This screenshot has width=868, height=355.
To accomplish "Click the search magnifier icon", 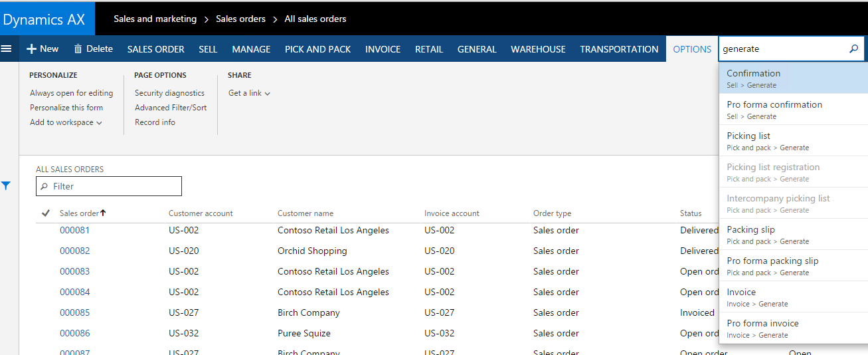I will (854, 49).
